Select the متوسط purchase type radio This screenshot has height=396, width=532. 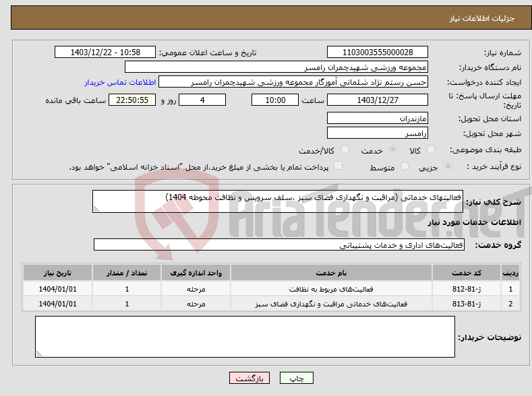pyautogui.click(x=405, y=166)
